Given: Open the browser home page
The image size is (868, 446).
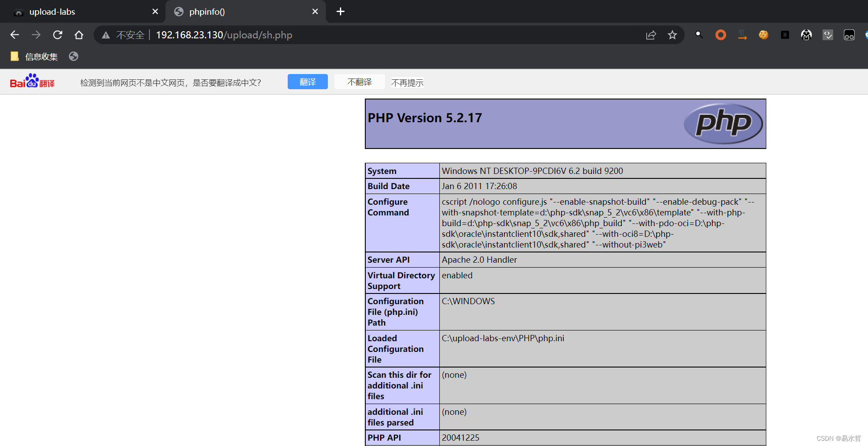Looking at the screenshot, I should click(79, 35).
